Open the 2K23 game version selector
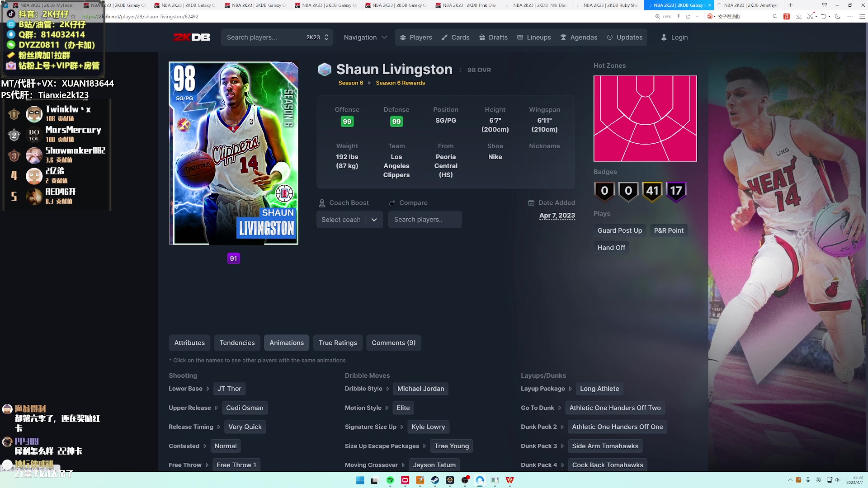Viewport: 868px width, 488px height. [317, 38]
